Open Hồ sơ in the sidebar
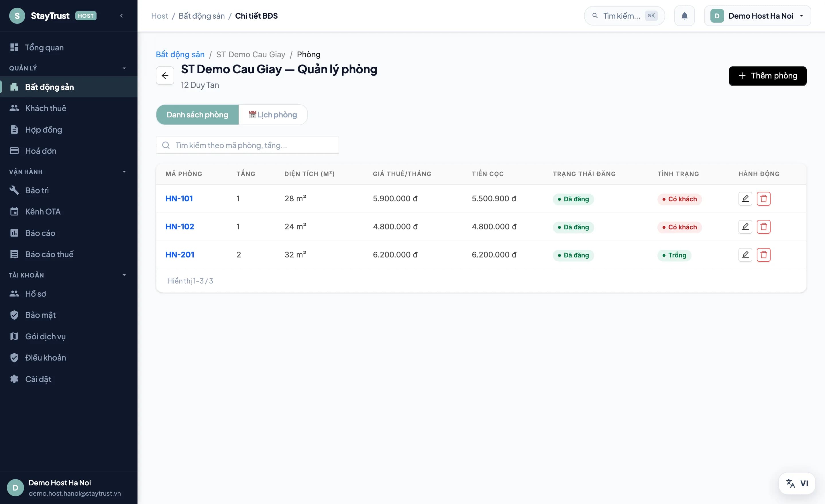 (x=69, y=294)
